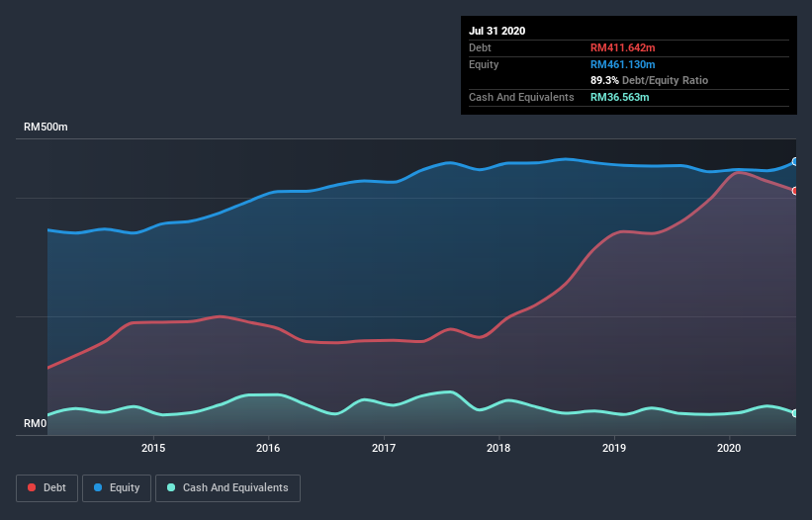Click the Equity label in tooltip
Screen dimensions: 812x520
pyautogui.click(x=484, y=64)
